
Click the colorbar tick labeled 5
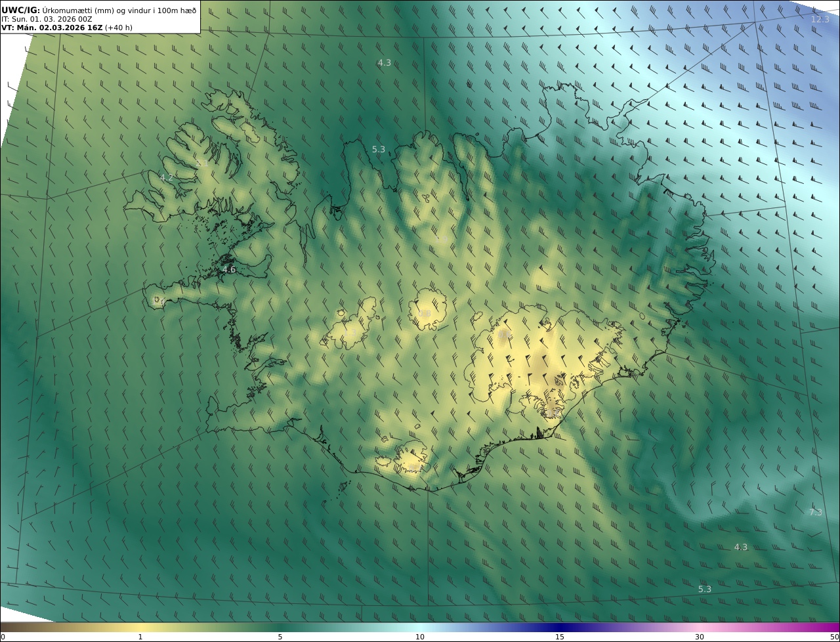pyautogui.click(x=280, y=637)
